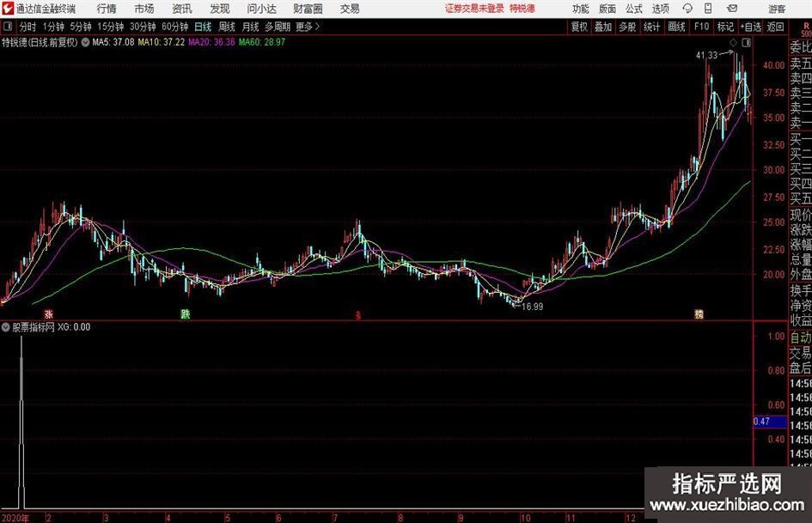The image size is (812, 523).
Task: Click the MA20: 36.36 indicator value
Action: click(211, 42)
